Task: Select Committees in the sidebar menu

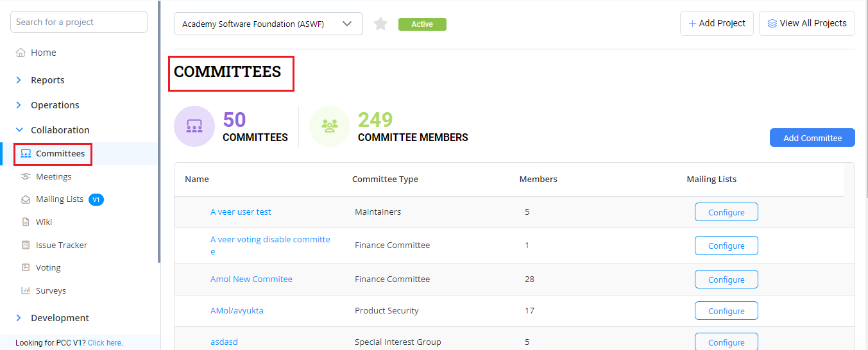Action: click(60, 154)
